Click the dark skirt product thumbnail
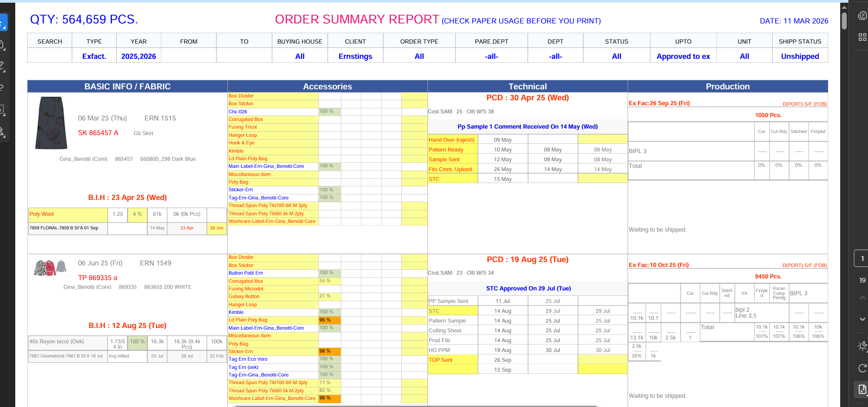Viewport: 868px width, 407px height. (x=51, y=123)
